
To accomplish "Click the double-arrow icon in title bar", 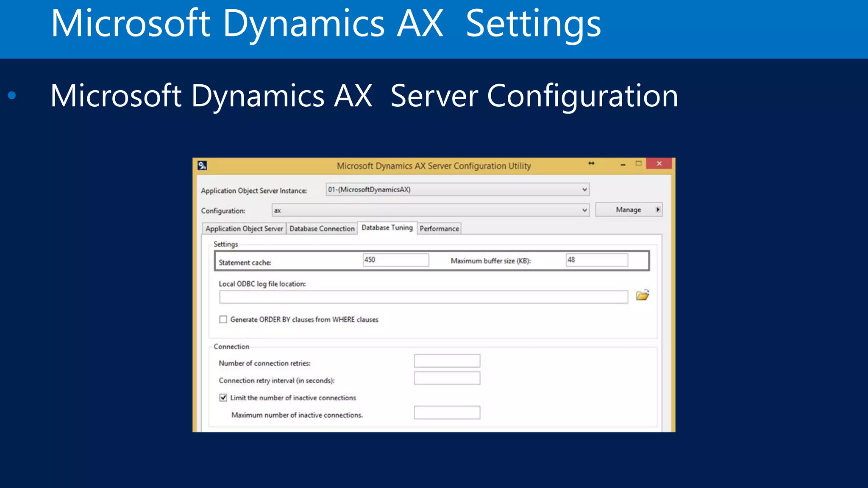I will (591, 164).
